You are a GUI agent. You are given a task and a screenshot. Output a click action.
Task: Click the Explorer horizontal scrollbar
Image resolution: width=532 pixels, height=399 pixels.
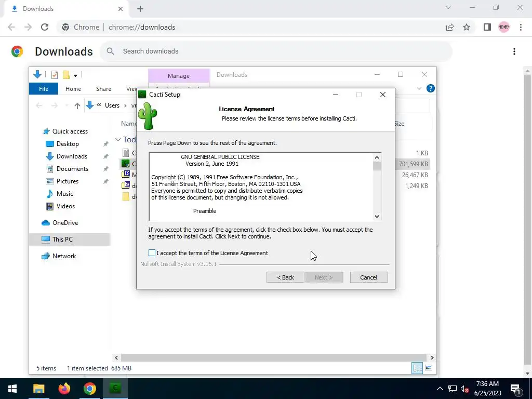(x=273, y=357)
